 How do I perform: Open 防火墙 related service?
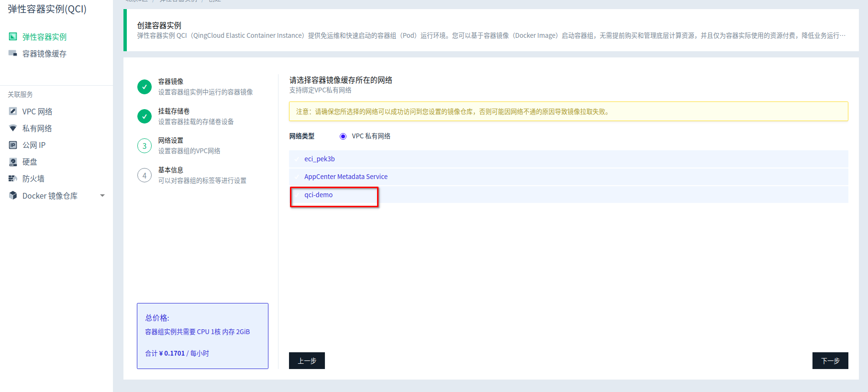click(x=33, y=179)
